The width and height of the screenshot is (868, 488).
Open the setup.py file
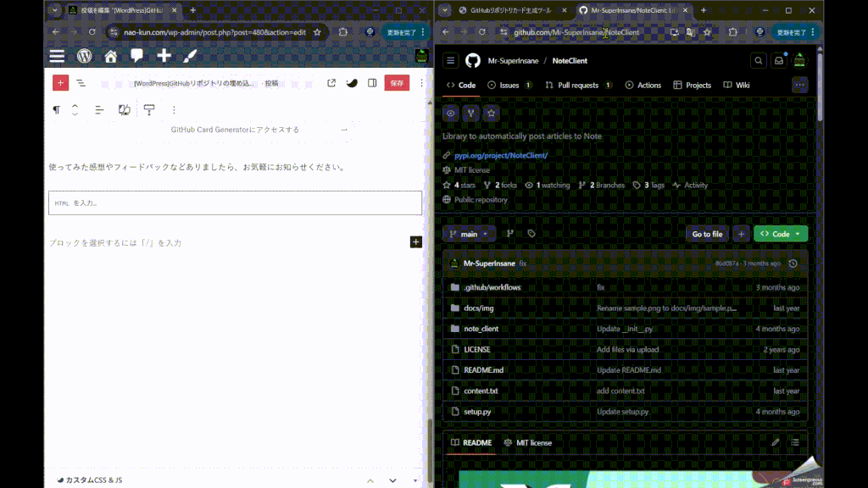(477, 413)
